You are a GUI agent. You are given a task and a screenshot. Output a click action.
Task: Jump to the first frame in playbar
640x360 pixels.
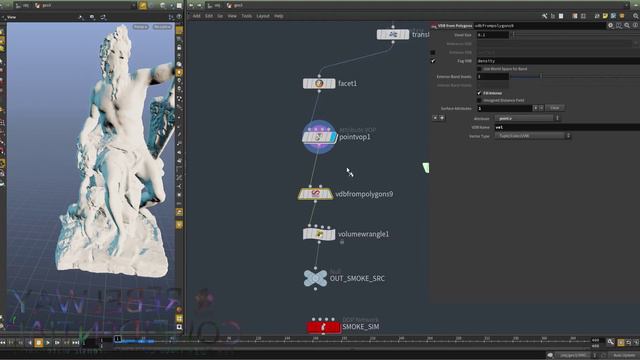pos(3,343)
